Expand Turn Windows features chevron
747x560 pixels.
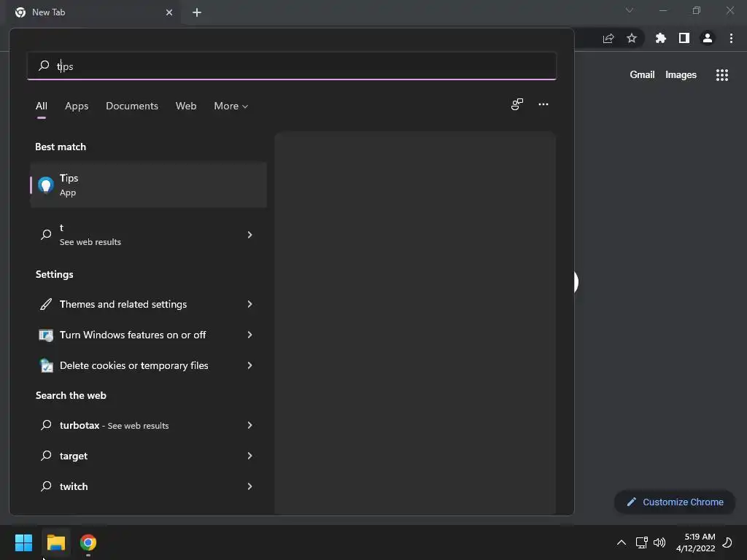(249, 335)
